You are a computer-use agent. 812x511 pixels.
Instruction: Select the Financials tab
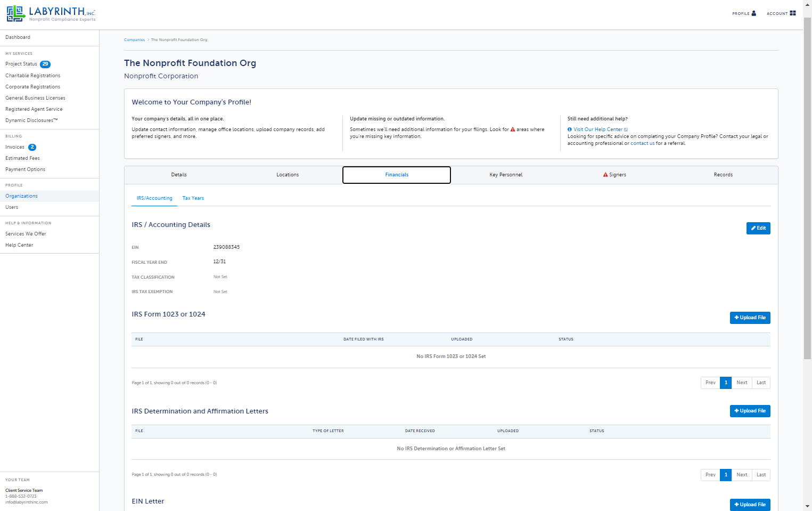(397, 175)
